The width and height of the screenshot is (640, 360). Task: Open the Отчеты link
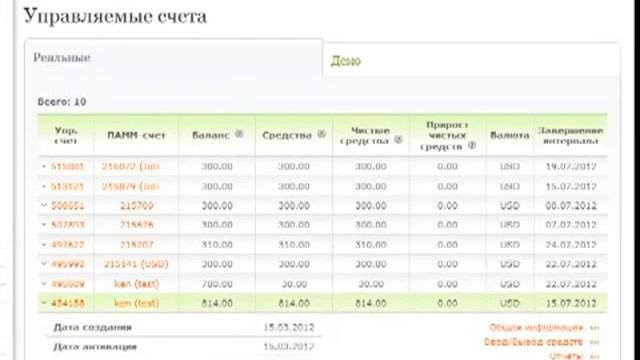point(566,356)
